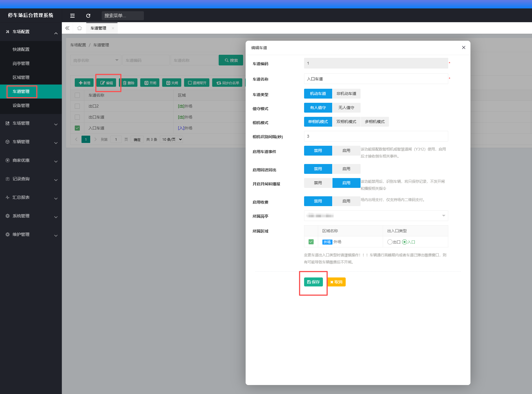
Task: Close the 编辑车道 dialog
Action: click(464, 47)
